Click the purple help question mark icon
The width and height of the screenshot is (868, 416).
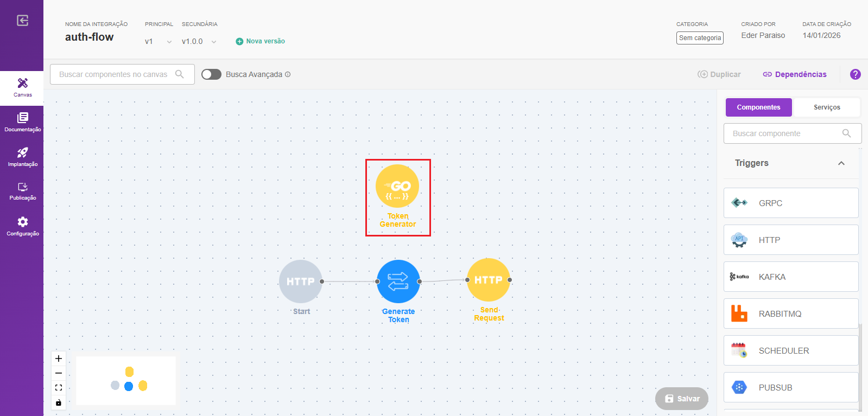click(x=855, y=74)
